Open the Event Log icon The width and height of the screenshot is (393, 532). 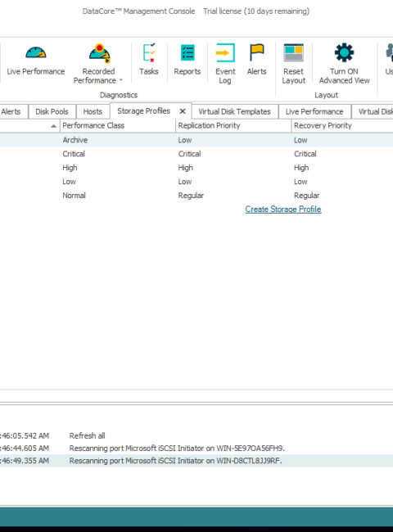coord(225,52)
